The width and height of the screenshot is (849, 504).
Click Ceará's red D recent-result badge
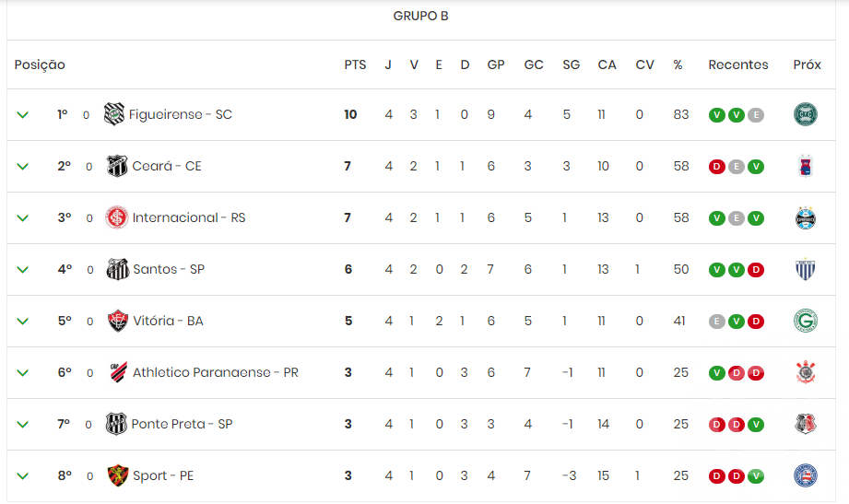pyautogui.click(x=717, y=166)
